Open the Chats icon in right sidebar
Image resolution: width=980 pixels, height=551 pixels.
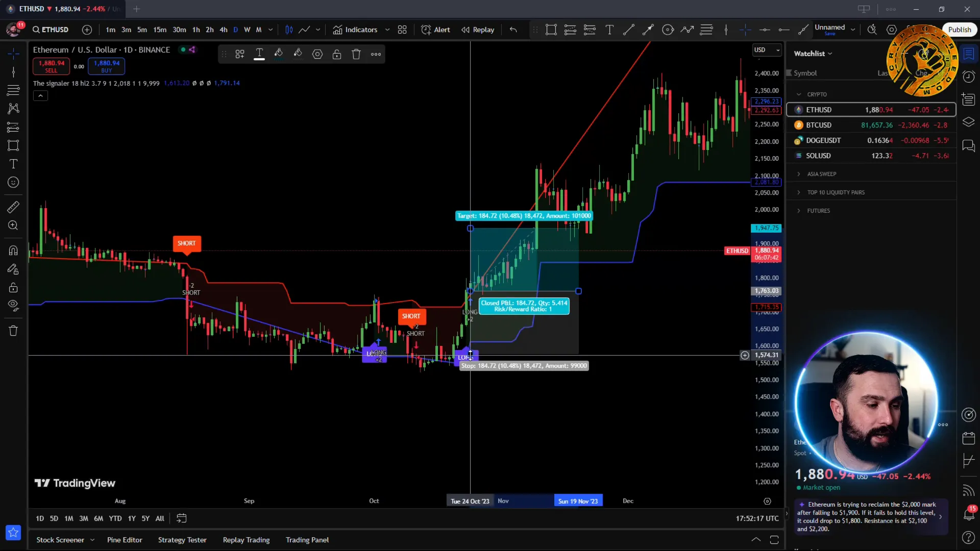[968, 145]
